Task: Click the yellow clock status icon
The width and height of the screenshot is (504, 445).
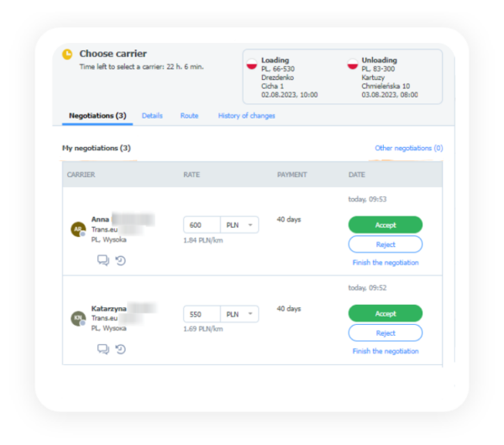Action: tap(67, 55)
